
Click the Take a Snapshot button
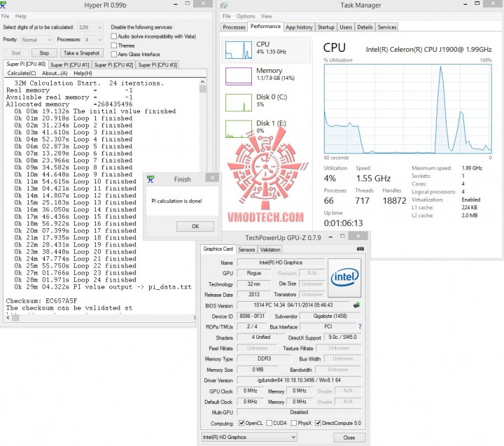point(82,53)
